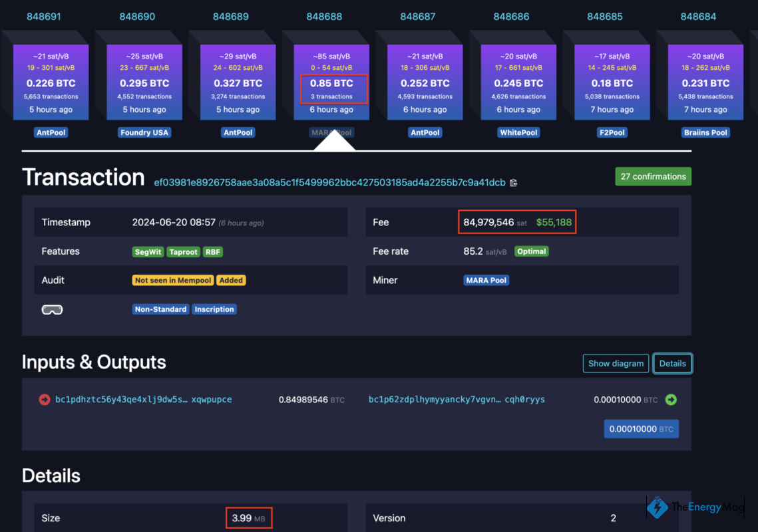Click the privacy goggles icon below Audit

click(52, 309)
